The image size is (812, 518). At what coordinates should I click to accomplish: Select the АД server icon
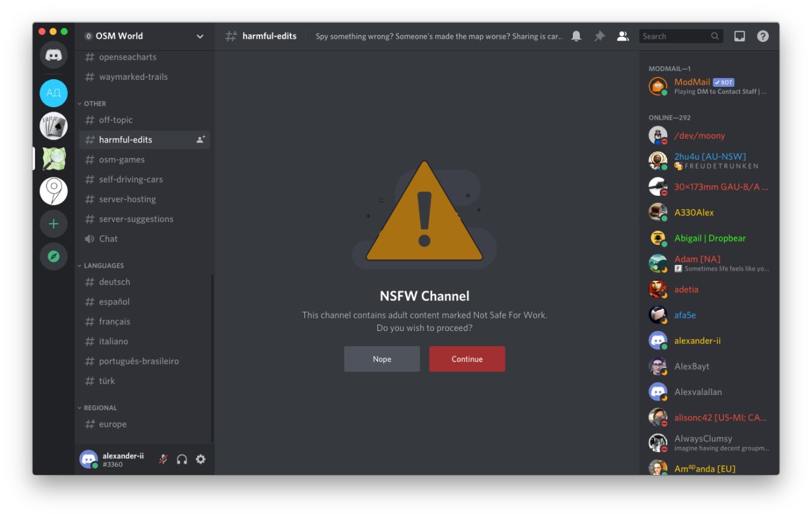pos(54,93)
